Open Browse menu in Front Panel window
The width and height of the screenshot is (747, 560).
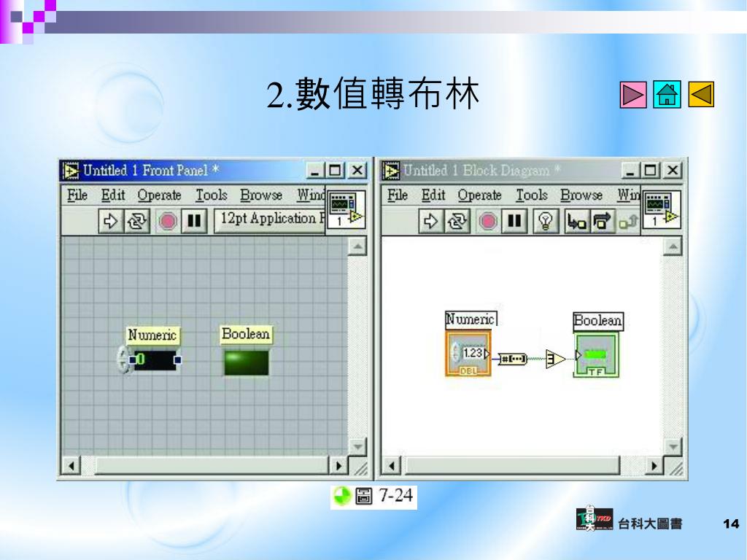[x=261, y=195]
